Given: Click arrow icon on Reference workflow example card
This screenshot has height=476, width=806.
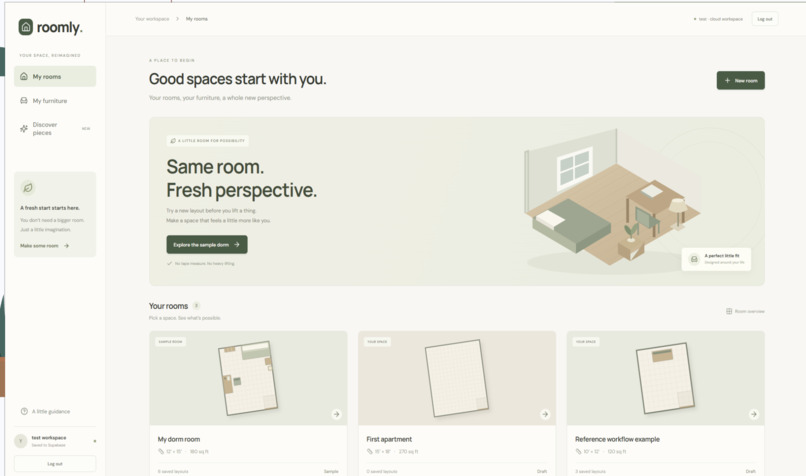Looking at the screenshot, I should (x=754, y=414).
